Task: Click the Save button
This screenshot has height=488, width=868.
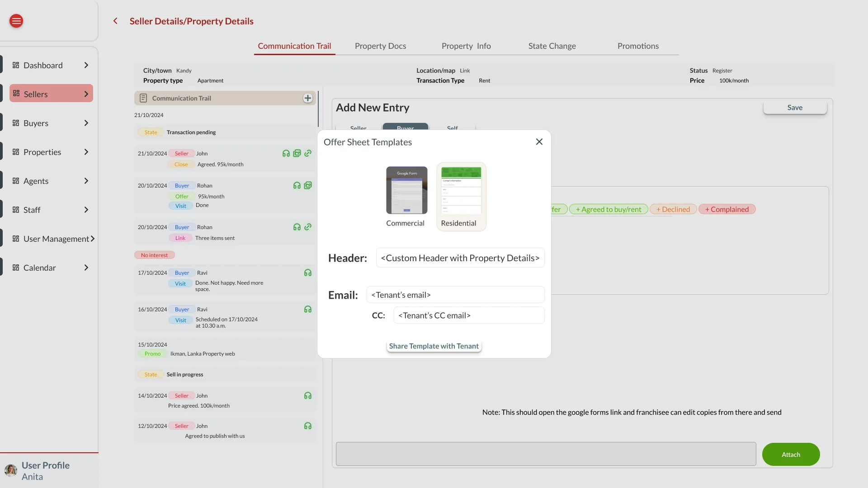Action: coord(795,108)
